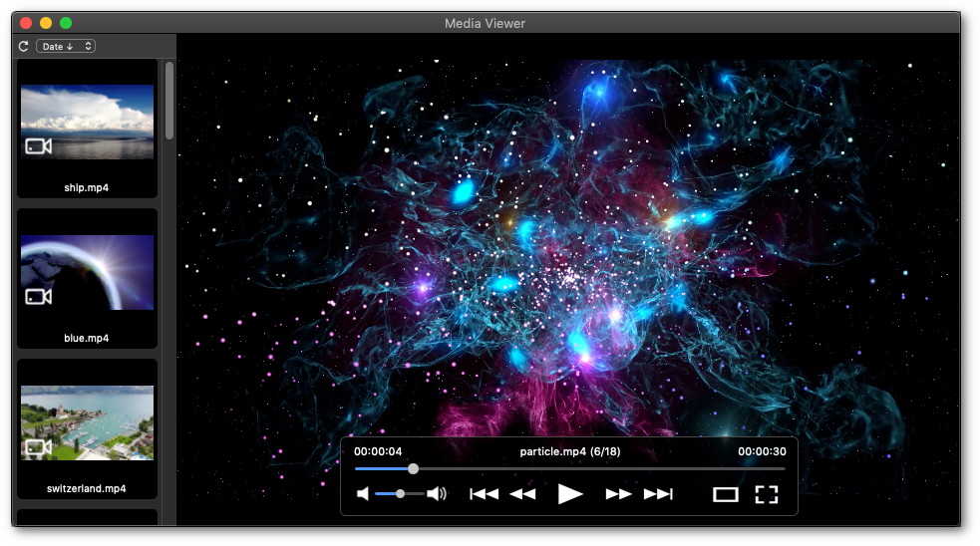Mute using the low-volume speaker icon
Screen dimensions: 980x546
coord(363,494)
